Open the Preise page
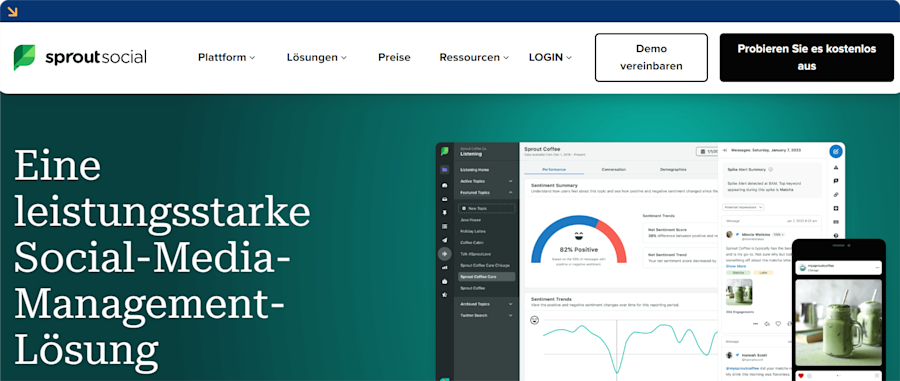Image resolution: width=900 pixels, height=381 pixels. pyautogui.click(x=394, y=57)
